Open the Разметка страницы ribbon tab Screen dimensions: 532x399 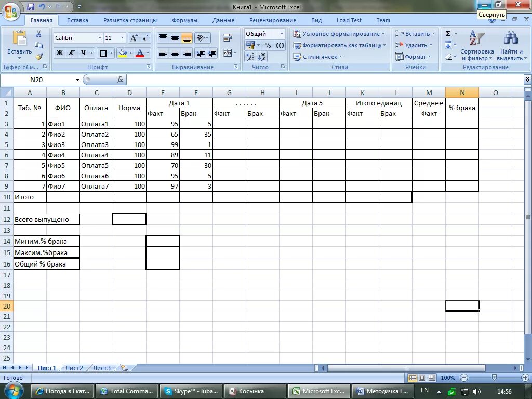[130, 20]
